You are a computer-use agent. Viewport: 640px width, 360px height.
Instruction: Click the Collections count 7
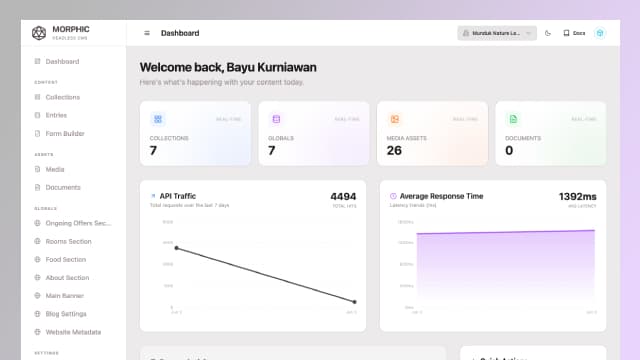tap(153, 151)
